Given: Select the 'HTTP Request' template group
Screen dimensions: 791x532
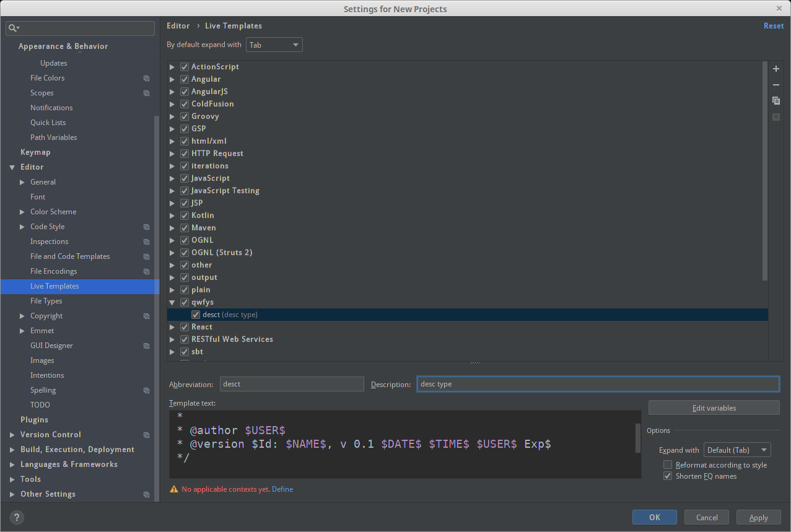Looking at the screenshot, I should click(217, 154).
